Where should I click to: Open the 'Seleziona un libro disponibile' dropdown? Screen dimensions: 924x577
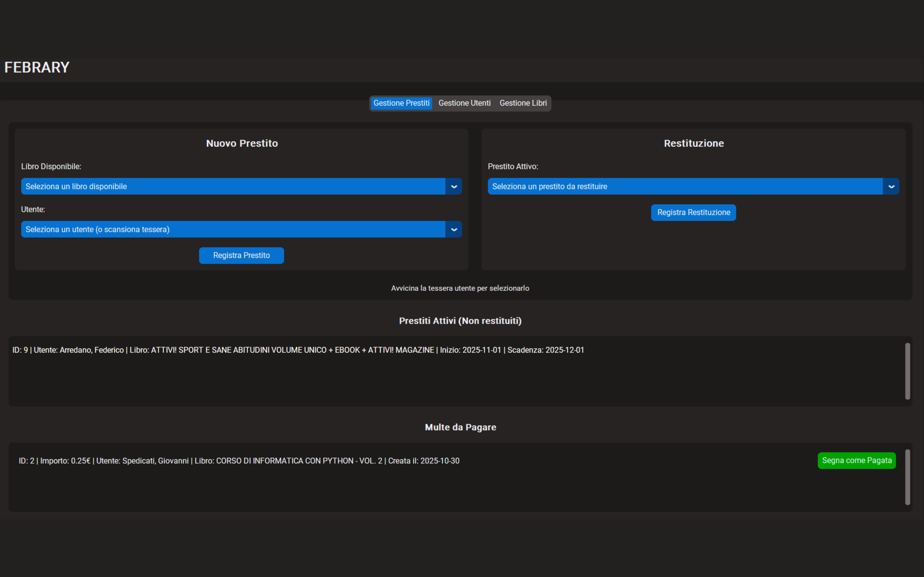click(x=233, y=186)
